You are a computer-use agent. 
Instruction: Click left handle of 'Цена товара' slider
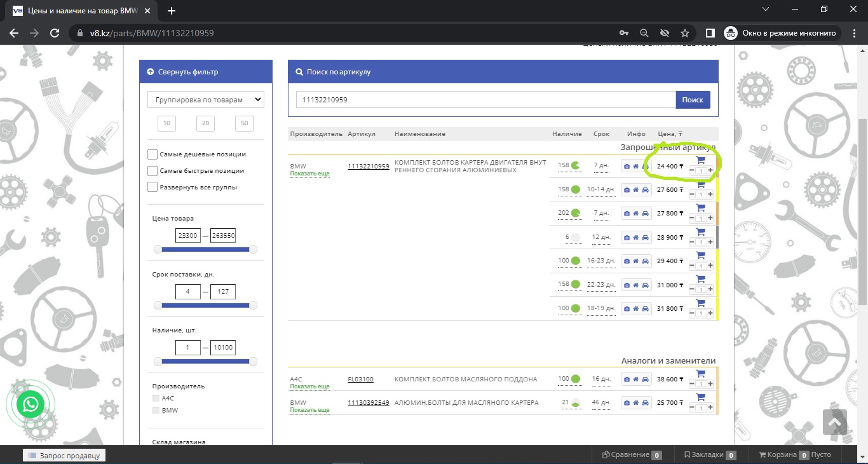[x=158, y=250]
